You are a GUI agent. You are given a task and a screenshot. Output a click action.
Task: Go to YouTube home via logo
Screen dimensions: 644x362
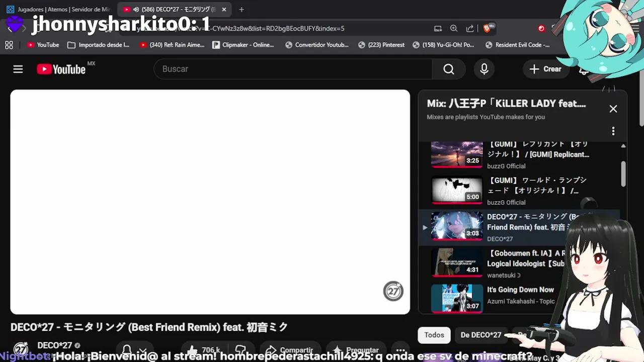tap(61, 69)
